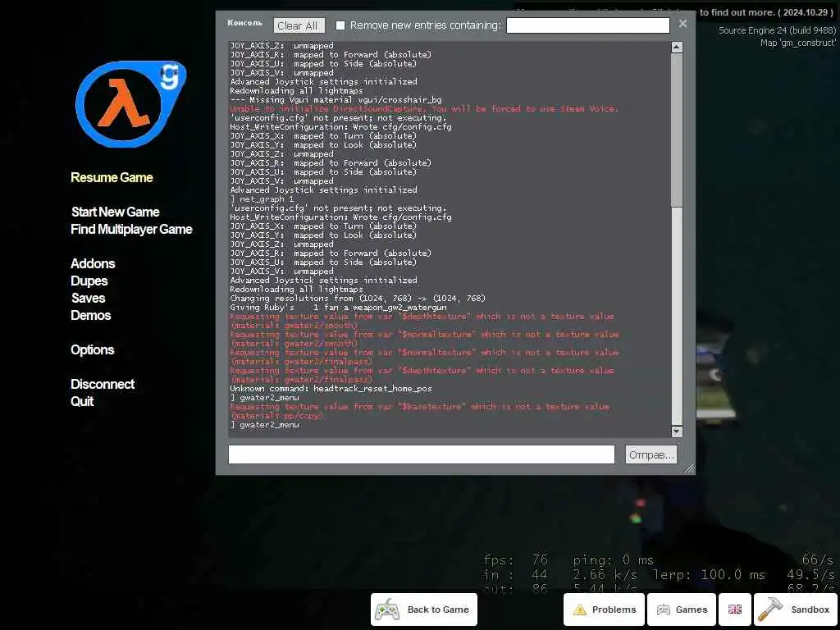Click the warning triangle Problems icon

[580, 609]
